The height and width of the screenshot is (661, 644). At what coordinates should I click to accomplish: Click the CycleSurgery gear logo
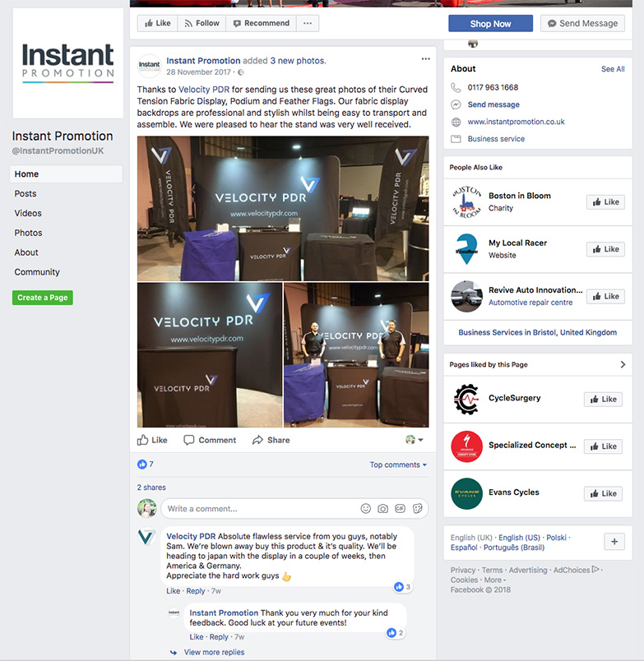click(466, 400)
